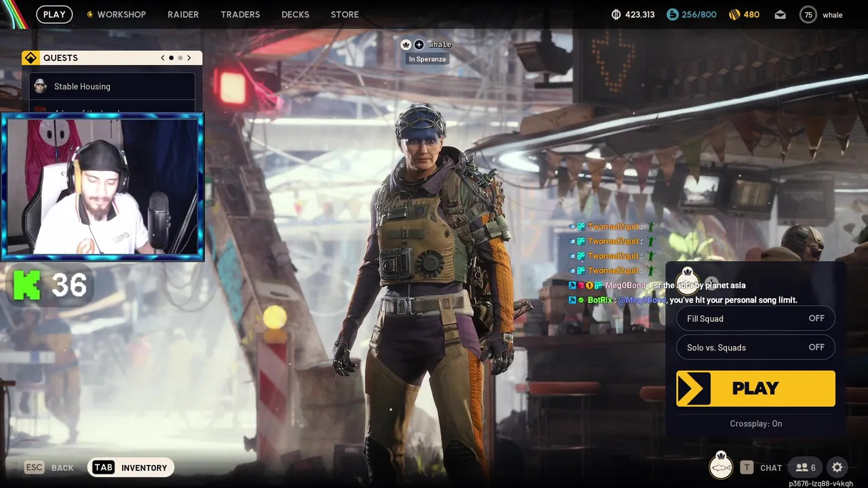Open the CHAT button
Screen dimensions: 868x488
[x=761, y=468]
